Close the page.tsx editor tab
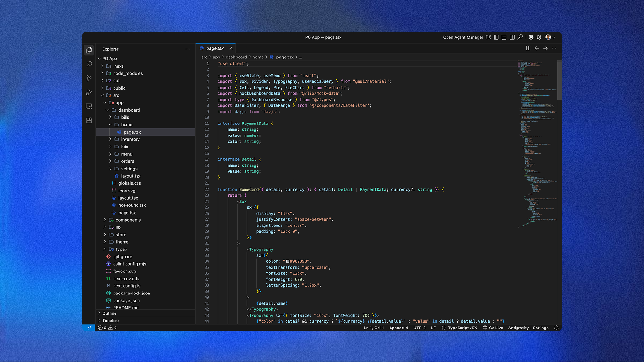 point(230,48)
